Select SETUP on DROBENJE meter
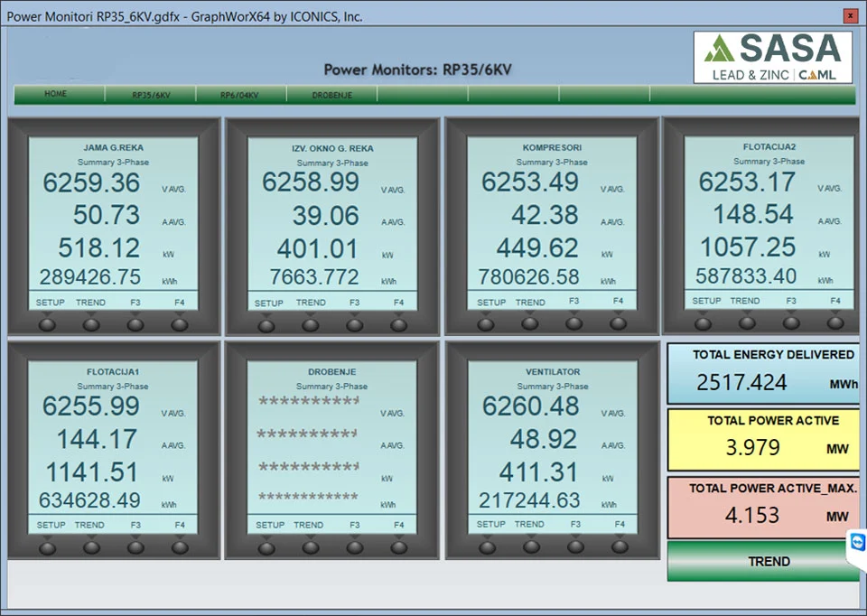The image size is (867, 616). 270,525
